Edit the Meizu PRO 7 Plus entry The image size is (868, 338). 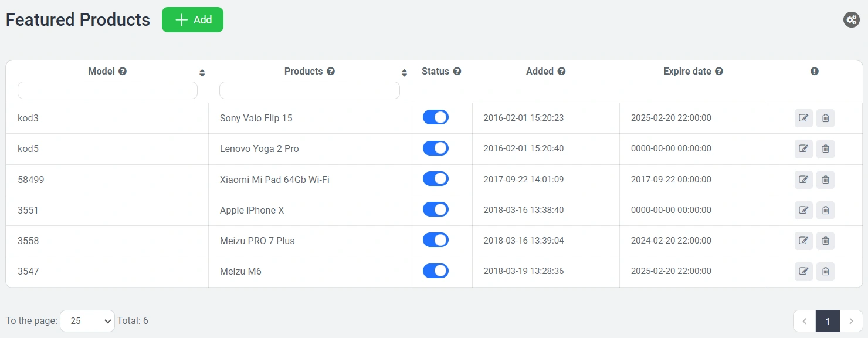tap(803, 241)
